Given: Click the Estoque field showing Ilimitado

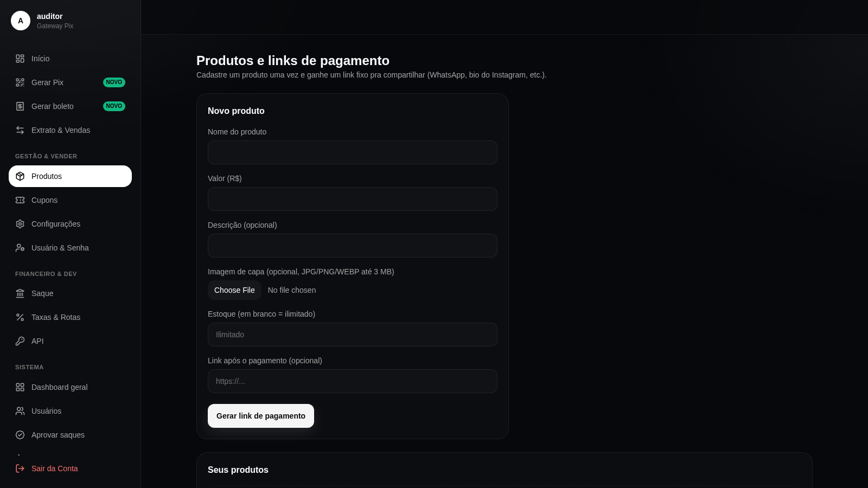Looking at the screenshot, I should click(x=353, y=335).
